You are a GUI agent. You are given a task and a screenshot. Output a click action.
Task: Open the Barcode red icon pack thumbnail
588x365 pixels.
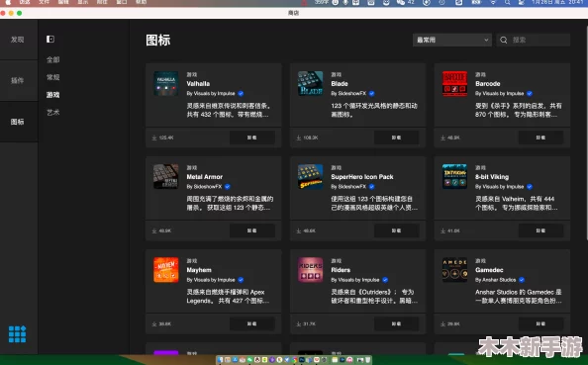click(454, 83)
